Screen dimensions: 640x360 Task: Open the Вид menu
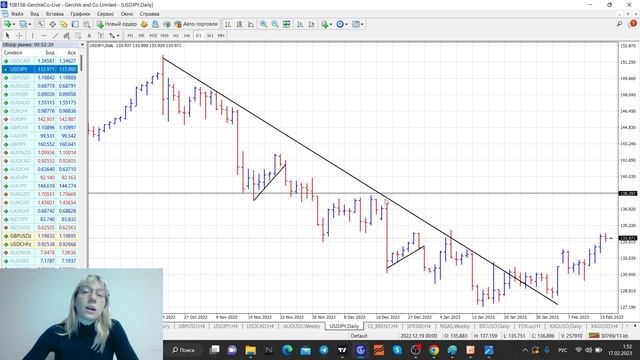35,14
